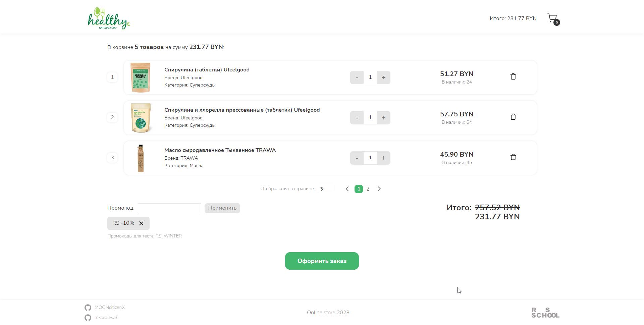
Task: Click the Spirulina and chlorella product thumbnail
Action: pos(141,118)
